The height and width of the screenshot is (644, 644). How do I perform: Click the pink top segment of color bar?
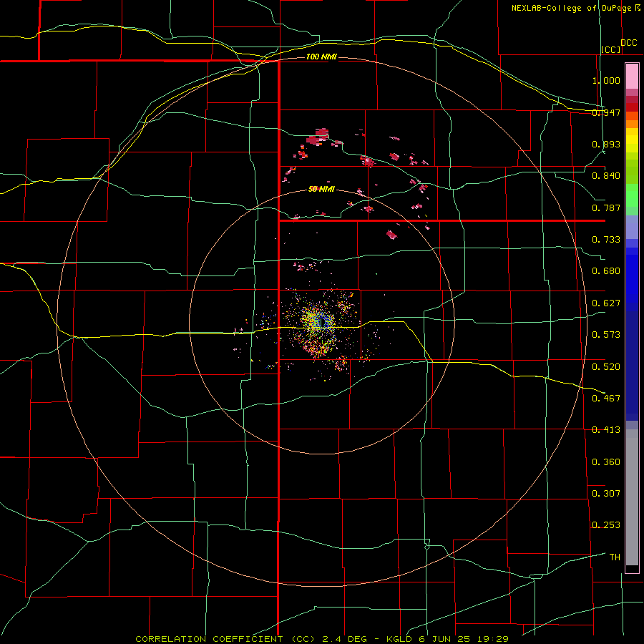pyautogui.click(x=632, y=77)
